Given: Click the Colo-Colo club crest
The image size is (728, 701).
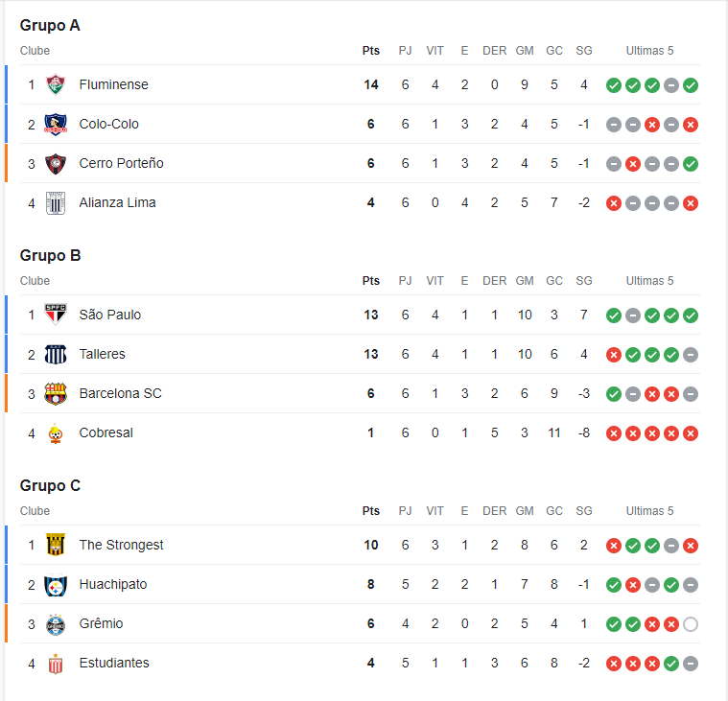Looking at the screenshot, I should coord(56,124).
